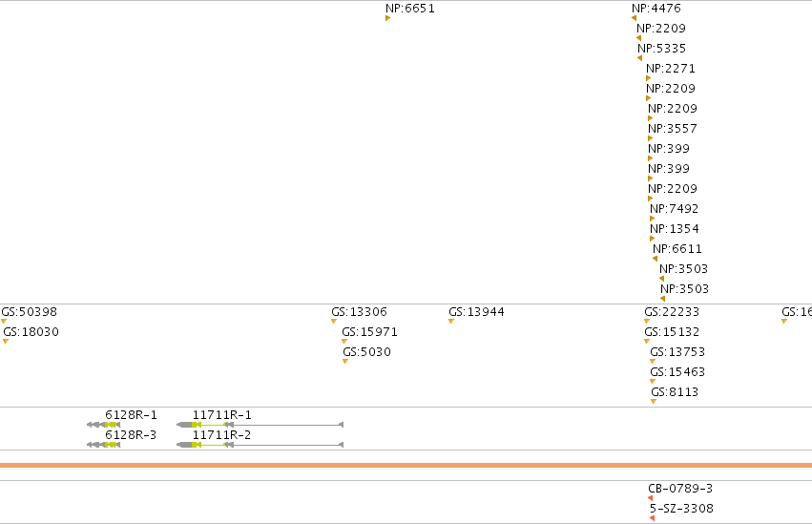Viewport: 812px width, 524px height.
Task: Click the red arrow under CB-0789-3
Action: click(651, 498)
